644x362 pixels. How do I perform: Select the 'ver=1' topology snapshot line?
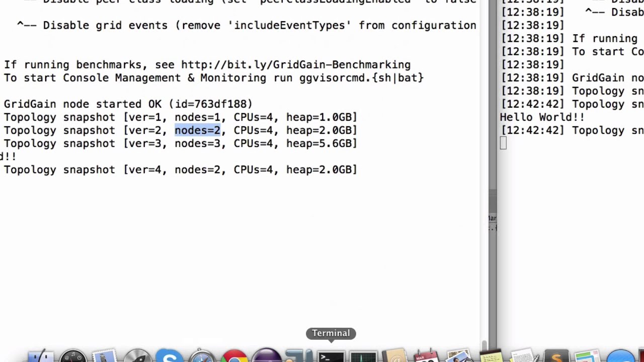pyautogui.click(x=180, y=117)
